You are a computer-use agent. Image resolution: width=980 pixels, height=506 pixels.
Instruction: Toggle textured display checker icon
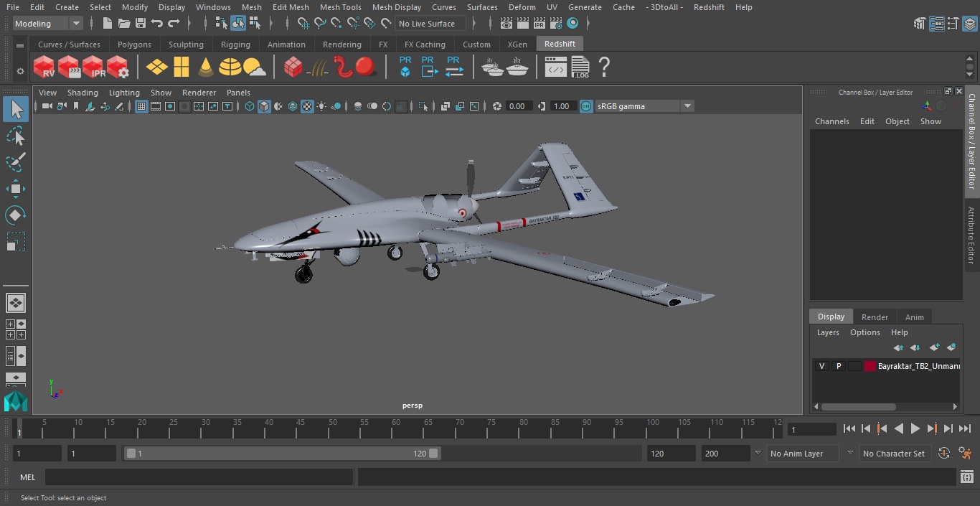(307, 106)
